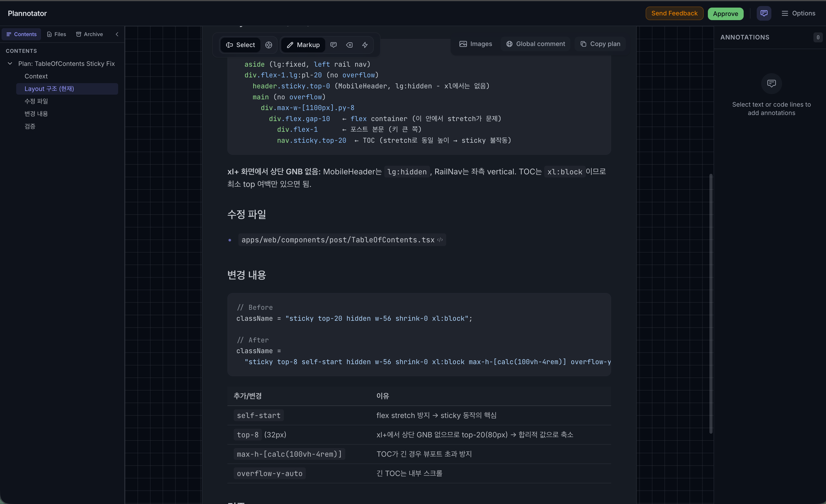Select header.sticky.top-0 code line
This screenshot has width=826, height=504.
click(x=371, y=86)
